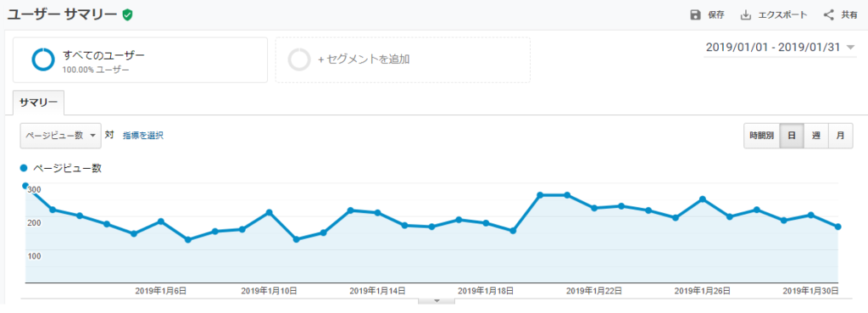Click the grey add-segment circle icon
The image size is (868, 313).
click(x=299, y=60)
